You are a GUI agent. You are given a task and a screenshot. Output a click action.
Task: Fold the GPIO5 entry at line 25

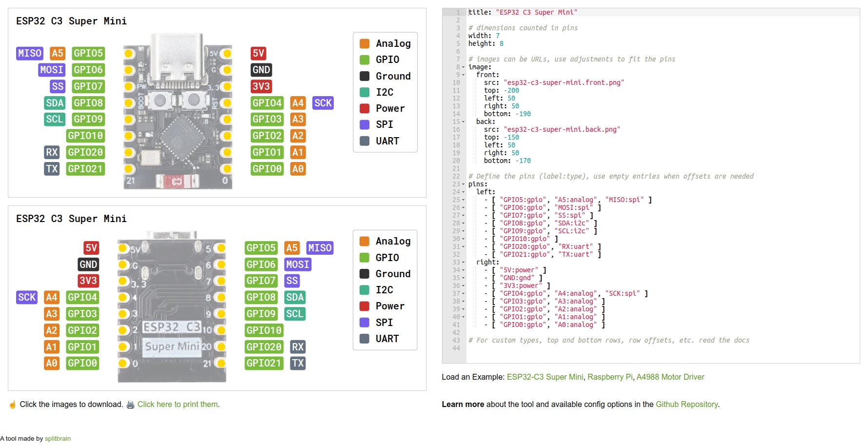tap(463, 200)
